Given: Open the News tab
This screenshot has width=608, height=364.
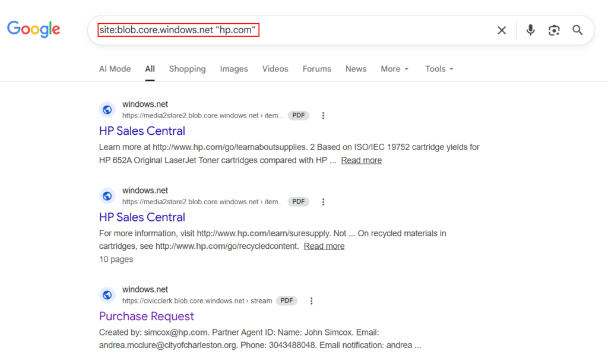Looking at the screenshot, I should click(356, 69).
